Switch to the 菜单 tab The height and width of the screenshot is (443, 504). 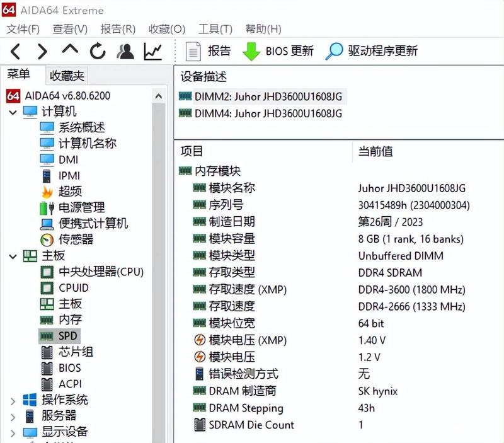(x=19, y=74)
